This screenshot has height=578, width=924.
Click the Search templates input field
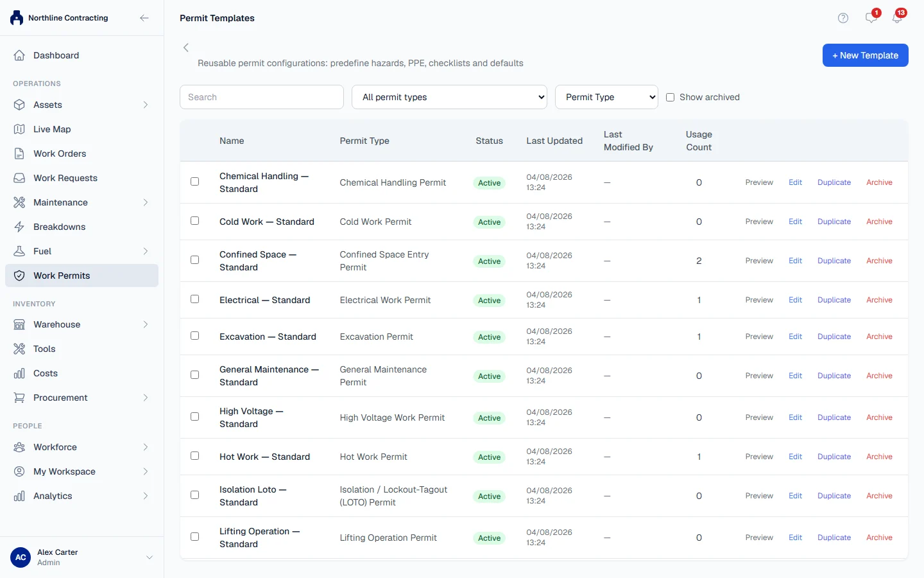(262, 97)
